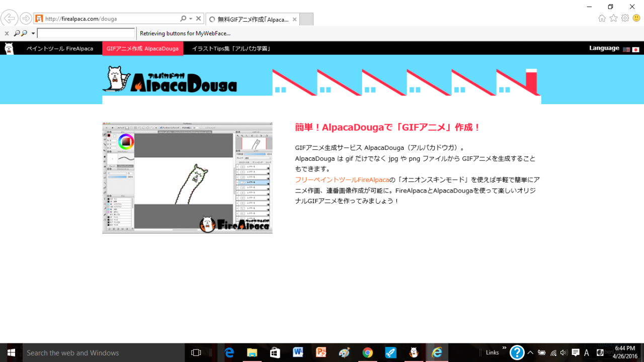Screen dimensions: 644x362
Task: Follow the フリーペイントツールFireAlpaca orange link
Action: [342, 179]
